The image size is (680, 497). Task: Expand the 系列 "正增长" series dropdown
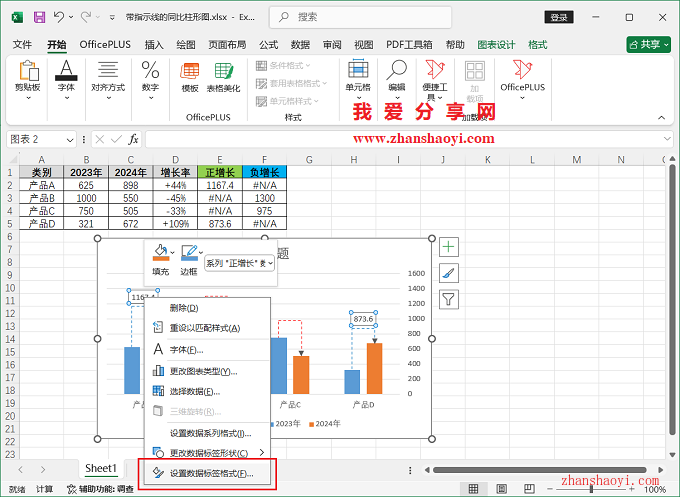(x=239, y=263)
